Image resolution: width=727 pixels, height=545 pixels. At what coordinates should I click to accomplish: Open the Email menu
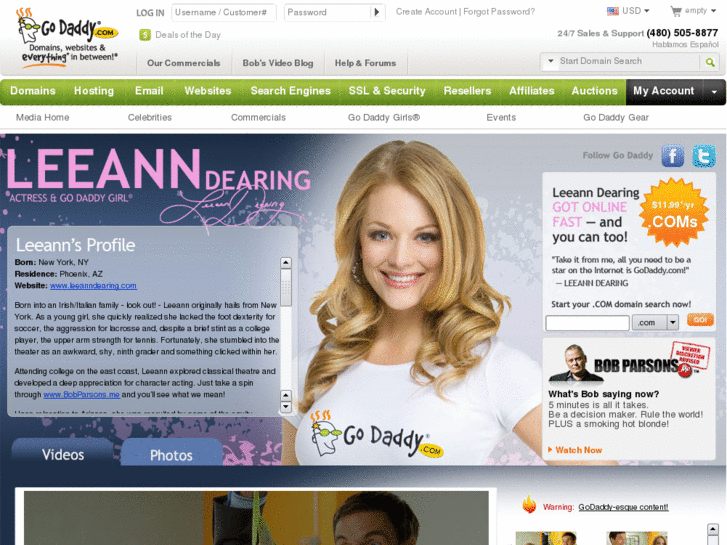click(x=149, y=91)
